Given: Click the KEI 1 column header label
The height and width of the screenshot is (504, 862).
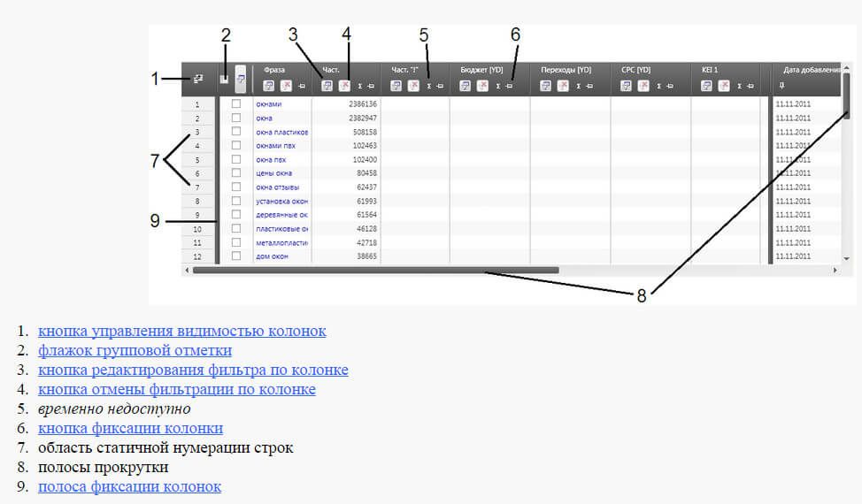Looking at the screenshot, I should (709, 70).
